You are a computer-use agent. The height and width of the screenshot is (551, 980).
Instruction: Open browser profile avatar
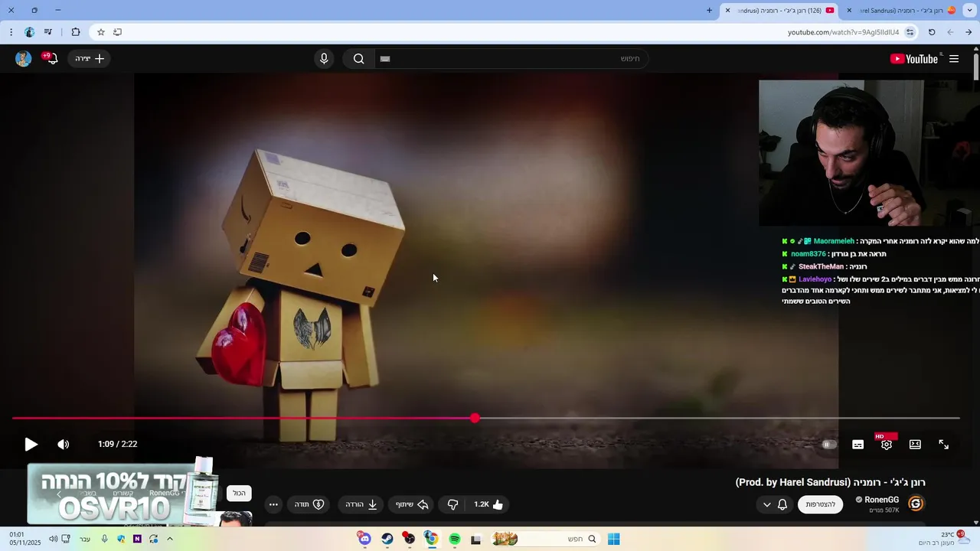(29, 32)
